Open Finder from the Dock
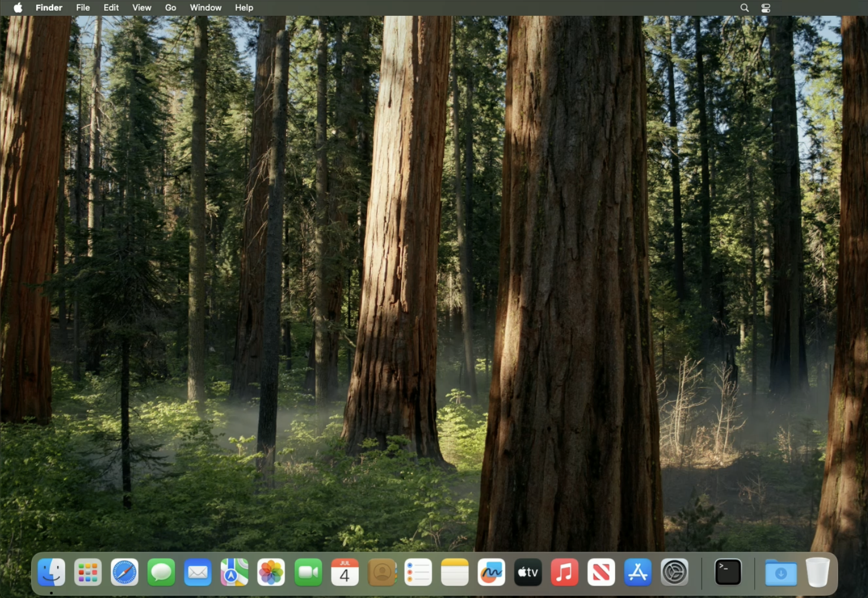The height and width of the screenshot is (598, 868). pos(51,573)
